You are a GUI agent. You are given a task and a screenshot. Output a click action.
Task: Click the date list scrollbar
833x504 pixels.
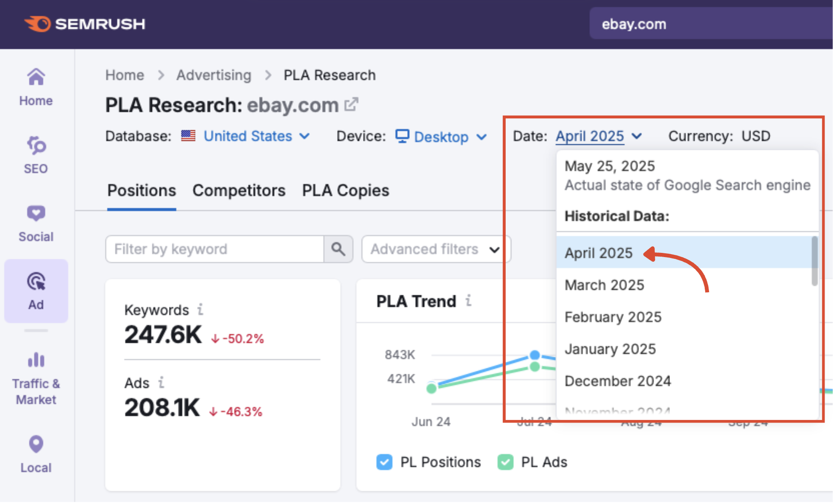pyautogui.click(x=814, y=261)
